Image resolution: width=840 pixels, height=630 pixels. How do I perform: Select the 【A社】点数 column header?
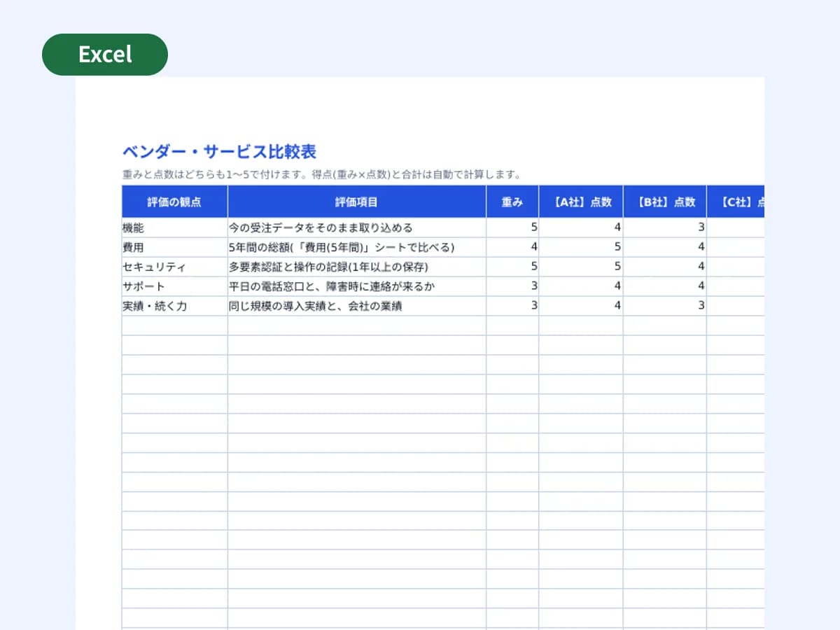tap(580, 202)
